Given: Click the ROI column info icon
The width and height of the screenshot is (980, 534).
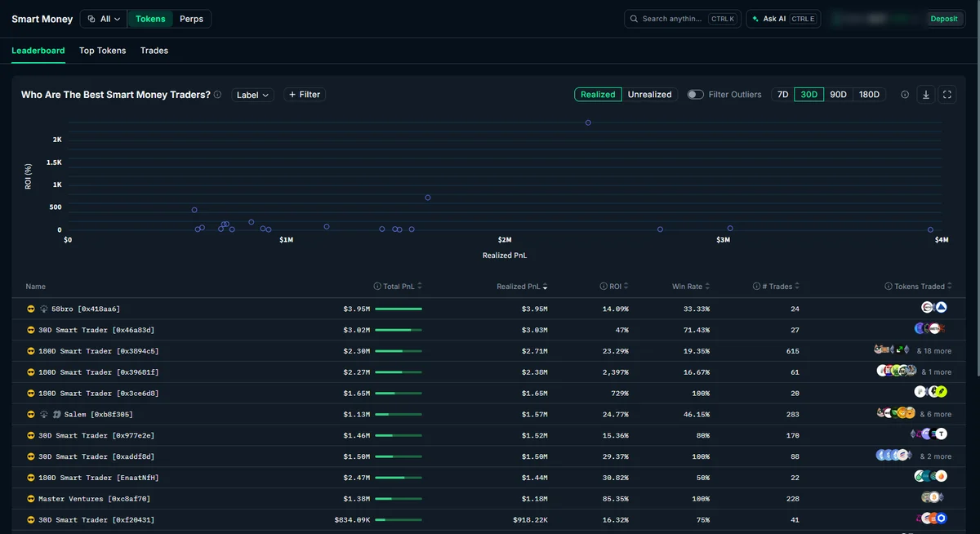Looking at the screenshot, I should coord(604,287).
